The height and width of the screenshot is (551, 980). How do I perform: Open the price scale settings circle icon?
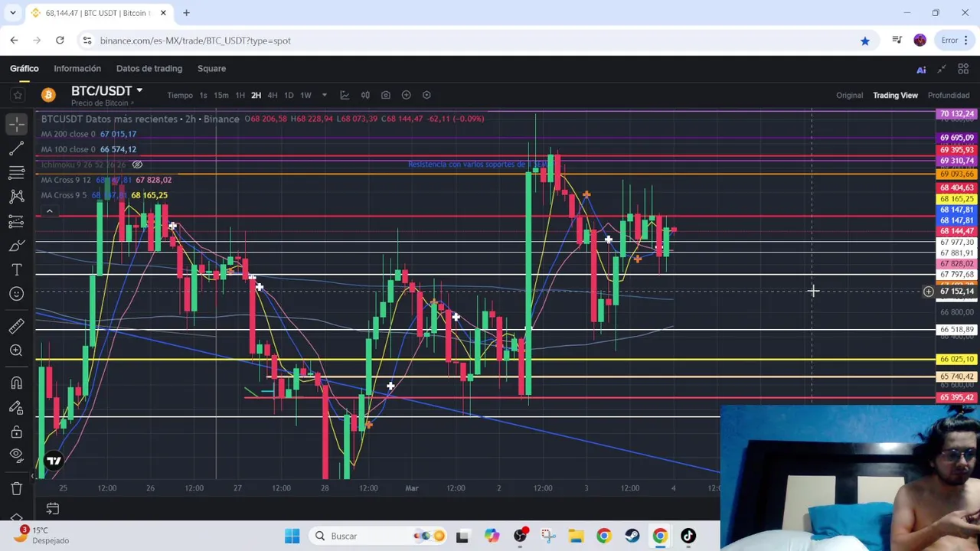(x=928, y=292)
